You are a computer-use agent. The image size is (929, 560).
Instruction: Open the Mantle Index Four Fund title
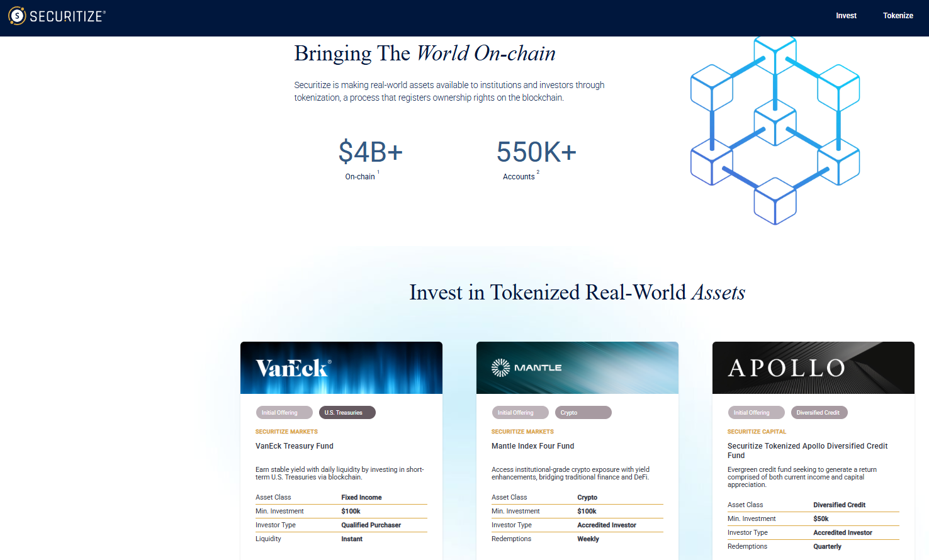[x=532, y=446]
